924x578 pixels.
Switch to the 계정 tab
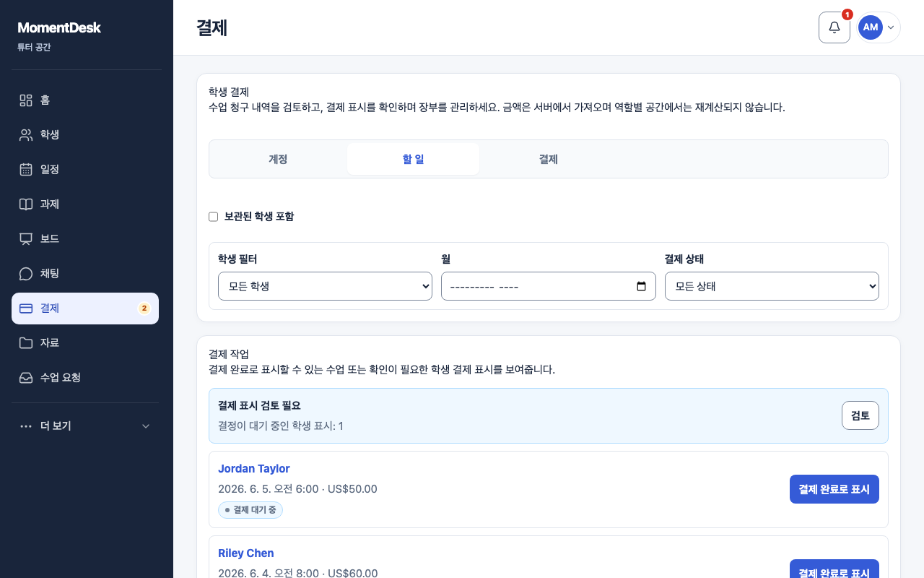(278, 159)
